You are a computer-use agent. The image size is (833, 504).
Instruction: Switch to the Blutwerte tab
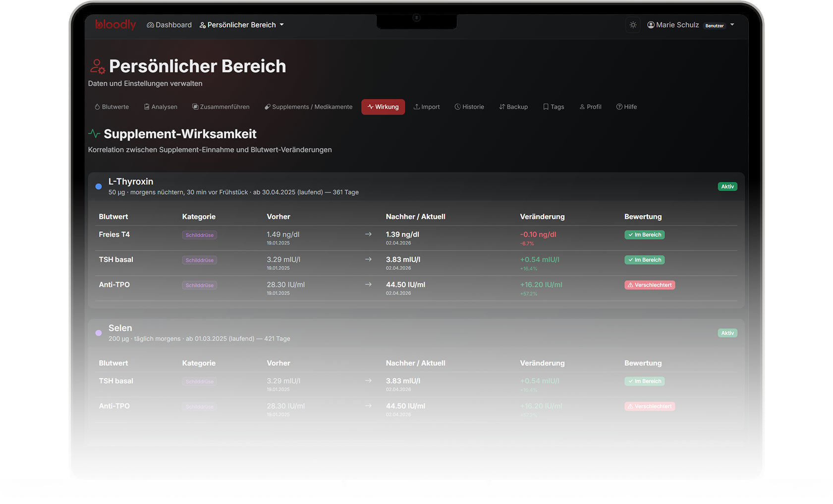111,107
